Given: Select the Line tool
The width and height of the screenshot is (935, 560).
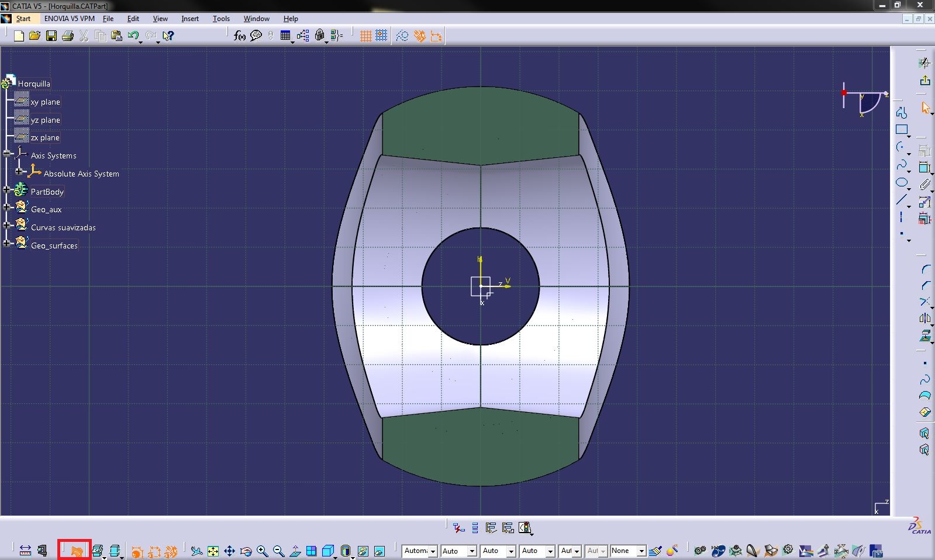Looking at the screenshot, I should [x=902, y=201].
